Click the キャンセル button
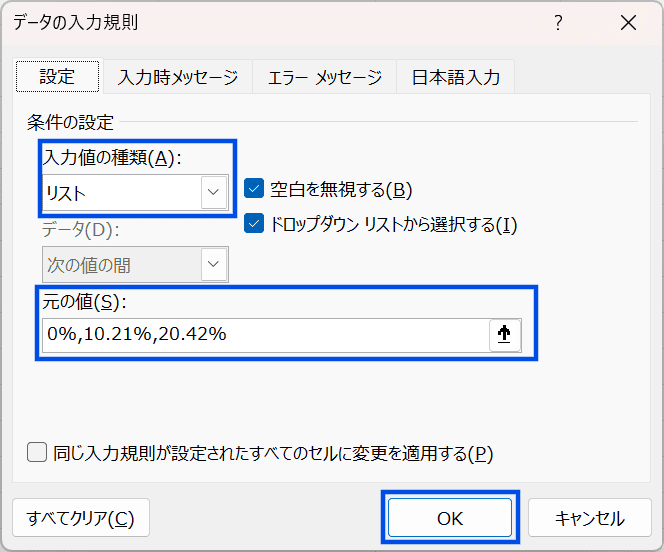 (x=590, y=518)
